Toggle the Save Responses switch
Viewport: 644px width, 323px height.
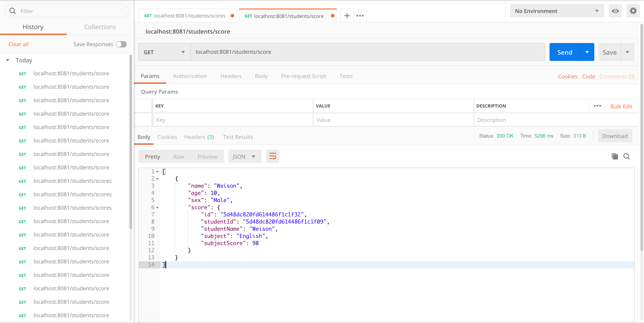(121, 44)
